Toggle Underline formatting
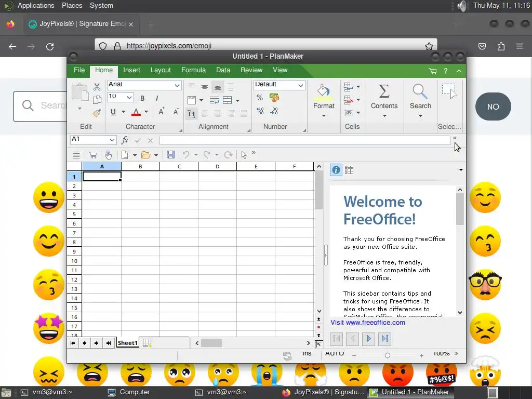The image size is (532, 399). pyautogui.click(x=113, y=112)
